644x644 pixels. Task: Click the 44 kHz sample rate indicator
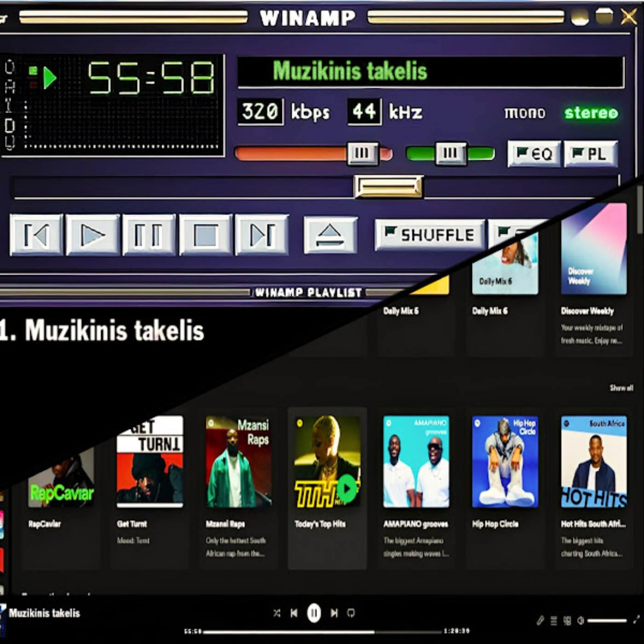tap(364, 111)
